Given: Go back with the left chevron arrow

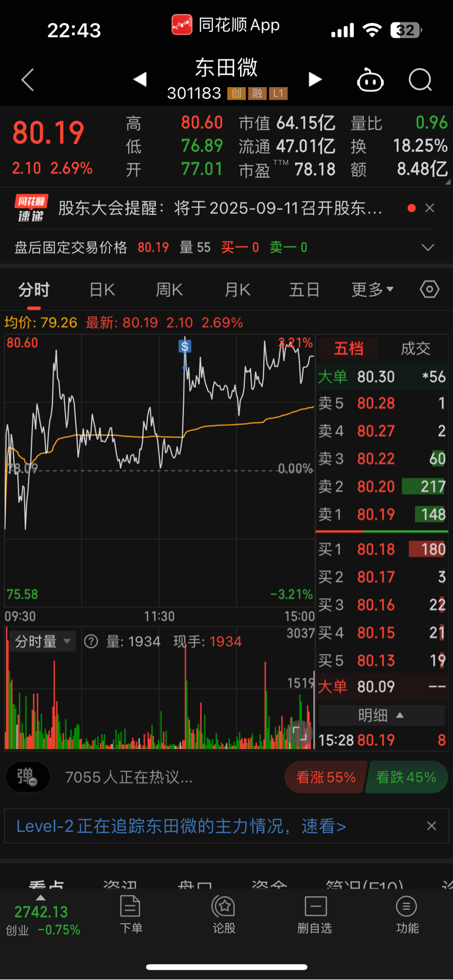Looking at the screenshot, I should (28, 80).
